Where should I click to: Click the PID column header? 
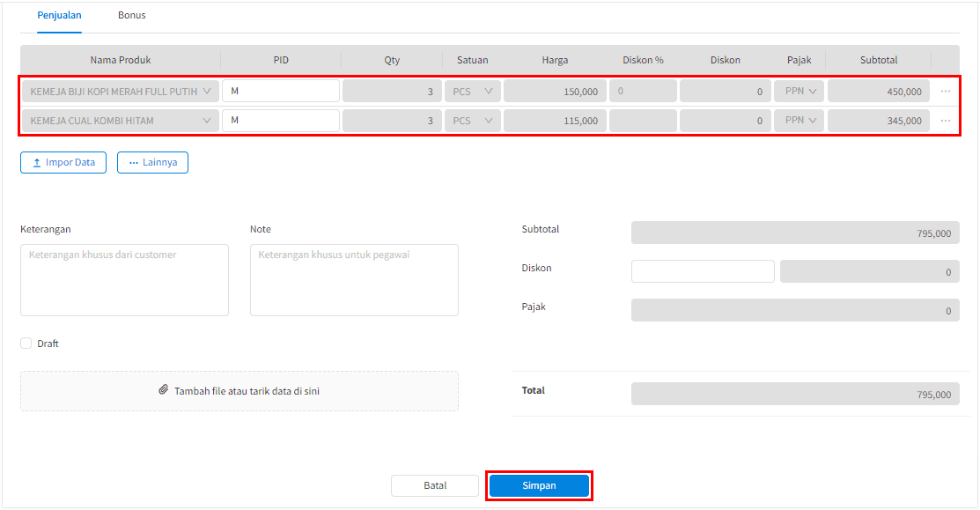(x=281, y=60)
